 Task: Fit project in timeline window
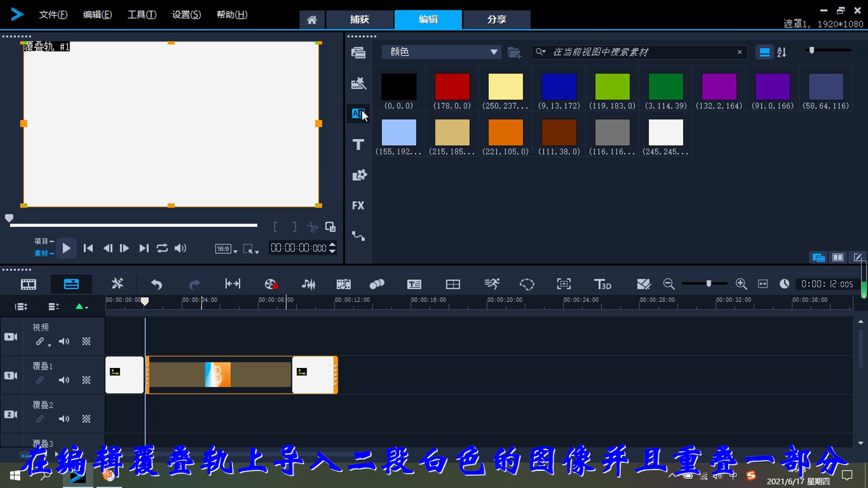(x=763, y=284)
